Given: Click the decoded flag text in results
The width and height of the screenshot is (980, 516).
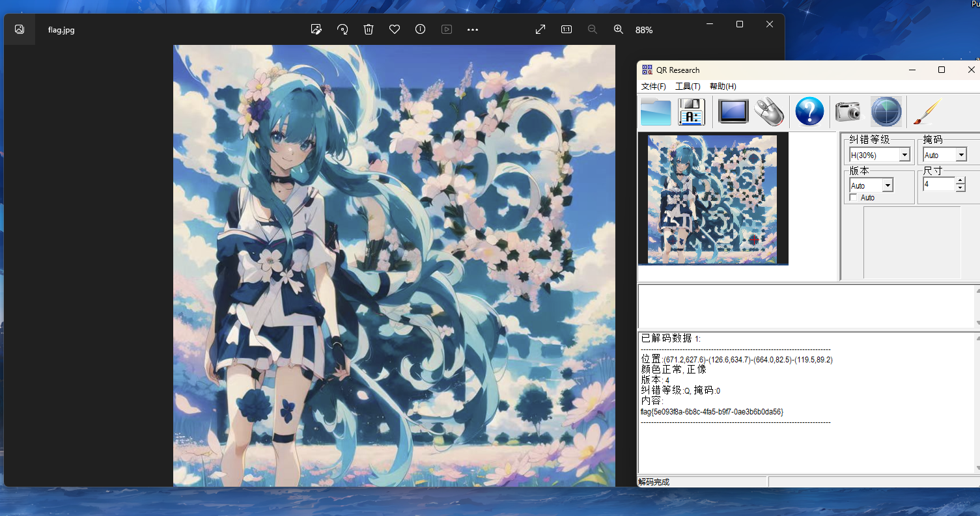Looking at the screenshot, I should click(x=712, y=412).
